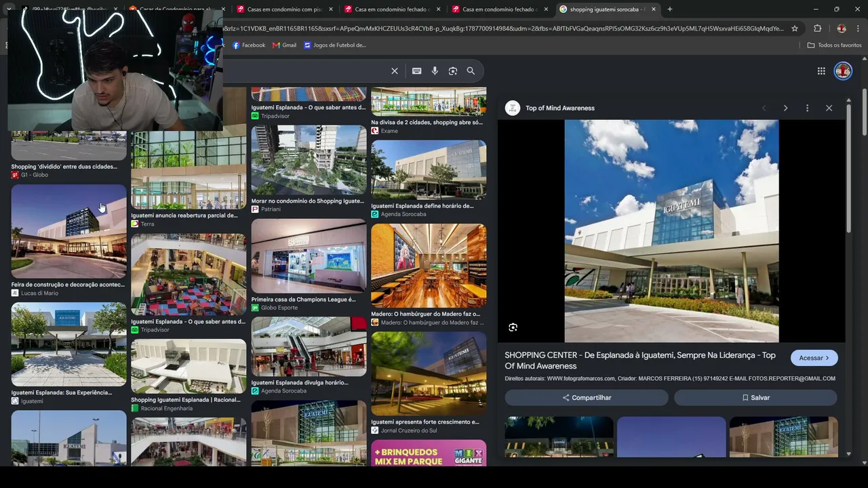Open Chrome profile avatar in the toolbar
Image resolution: width=868 pixels, height=488 pixels.
[x=842, y=28]
